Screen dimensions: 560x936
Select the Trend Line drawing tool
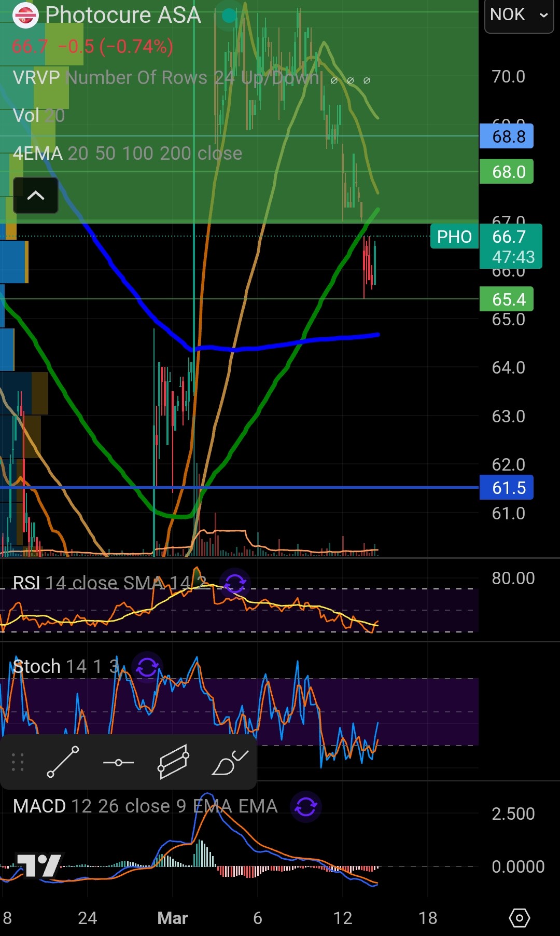coord(63,762)
